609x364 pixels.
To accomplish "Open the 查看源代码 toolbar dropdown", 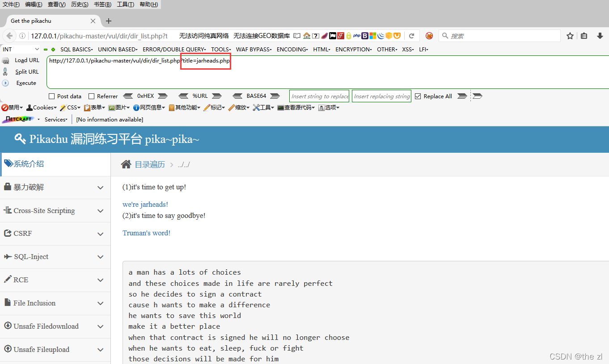I will 296,108.
